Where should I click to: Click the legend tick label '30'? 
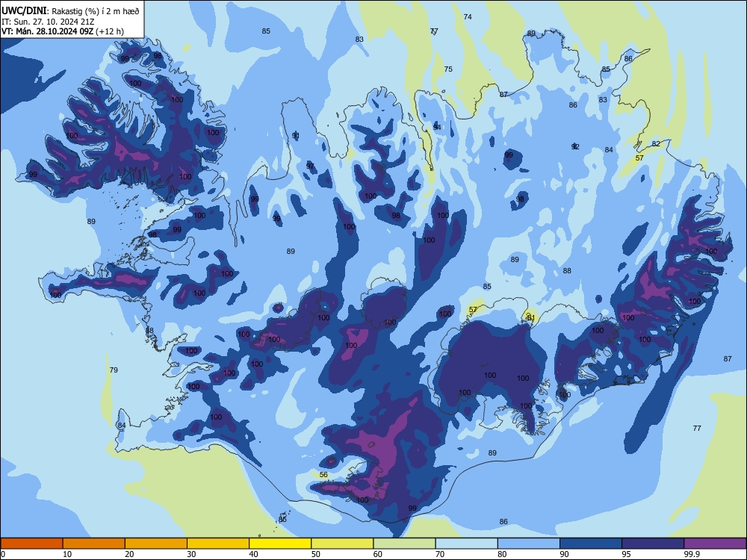[x=191, y=554]
